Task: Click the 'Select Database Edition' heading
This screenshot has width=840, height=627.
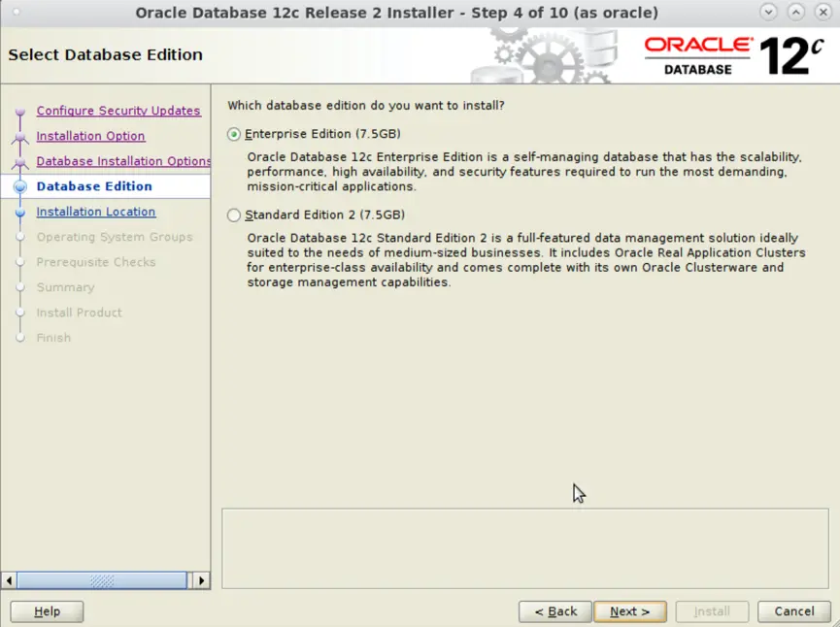Action: pyautogui.click(x=106, y=54)
